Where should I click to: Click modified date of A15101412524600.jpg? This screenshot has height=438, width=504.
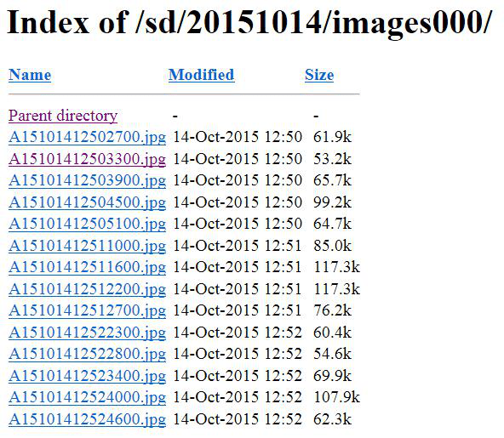[x=238, y=419]
